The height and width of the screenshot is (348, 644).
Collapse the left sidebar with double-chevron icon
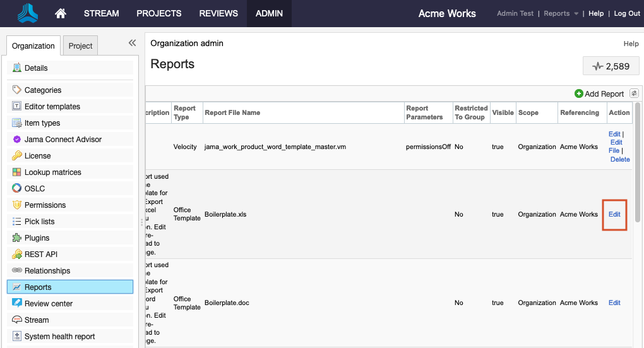point(132,43)
